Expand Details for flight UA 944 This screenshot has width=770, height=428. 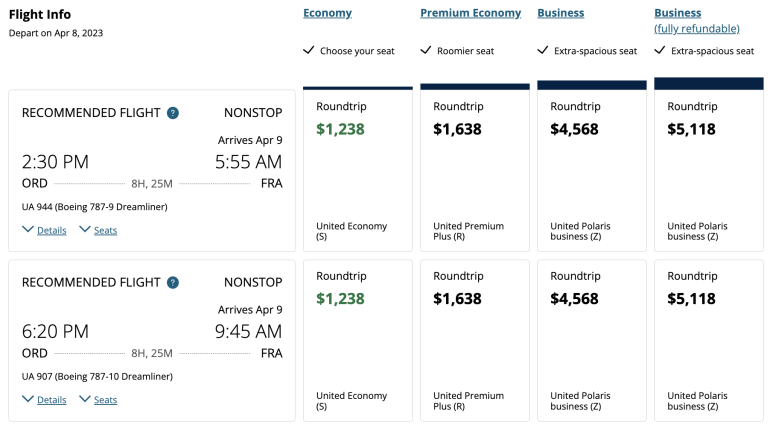[x=44, y=230]
